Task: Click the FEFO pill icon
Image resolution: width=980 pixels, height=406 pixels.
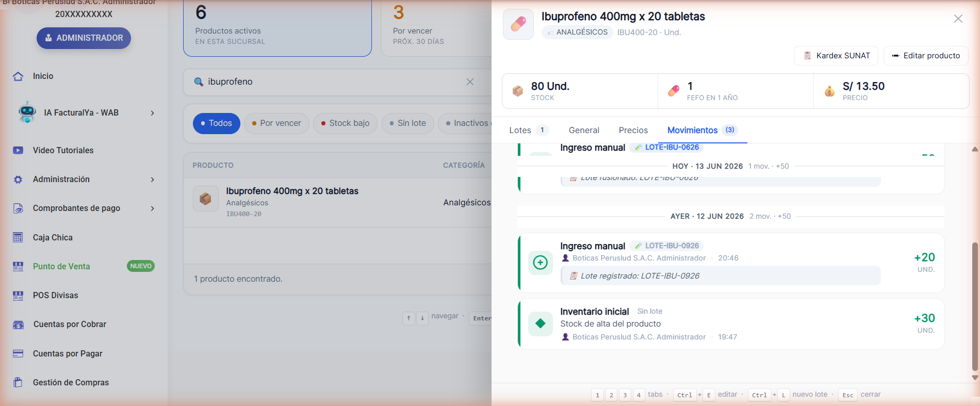Action: tap(674, 91)
